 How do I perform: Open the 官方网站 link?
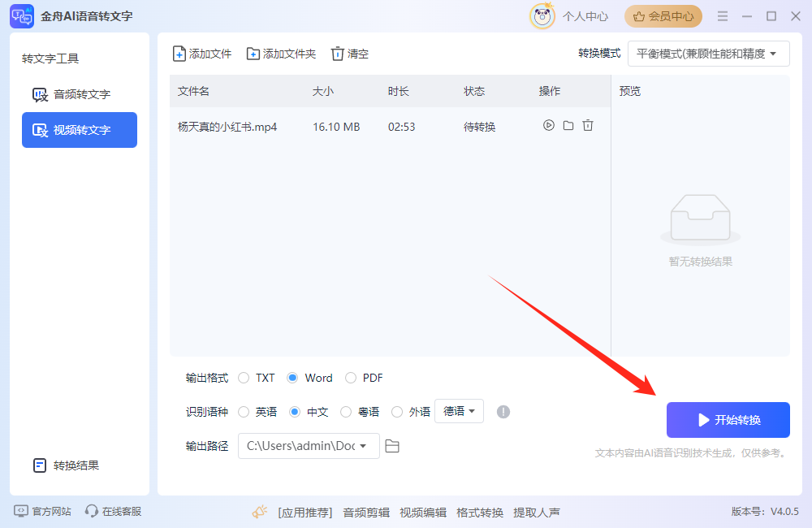coord(43,511)
